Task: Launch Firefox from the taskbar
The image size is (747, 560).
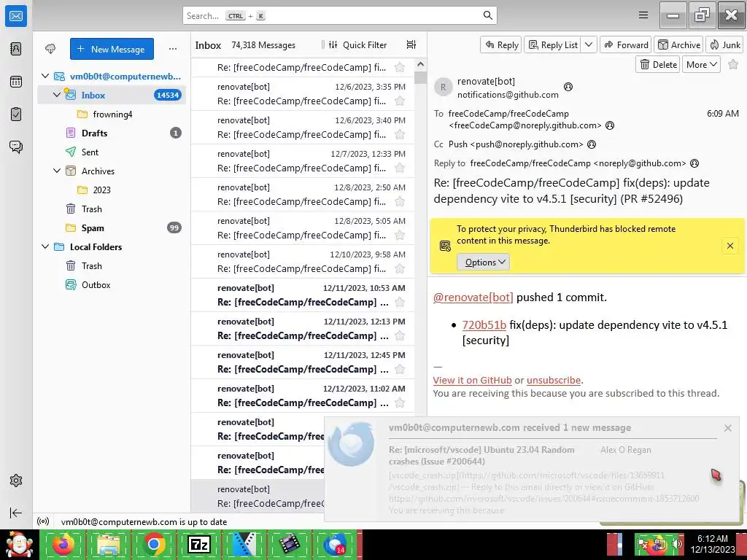Action: [63, 544]
